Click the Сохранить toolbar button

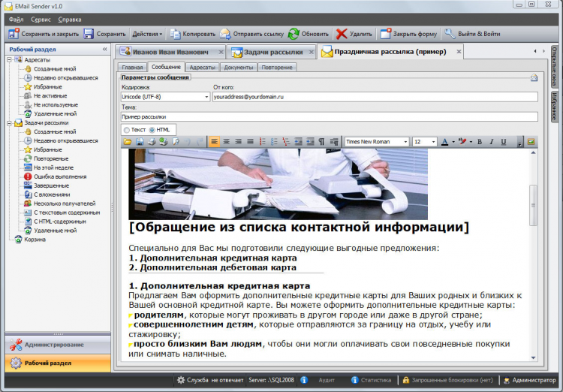pyautogui.click(x=104, y=34)
